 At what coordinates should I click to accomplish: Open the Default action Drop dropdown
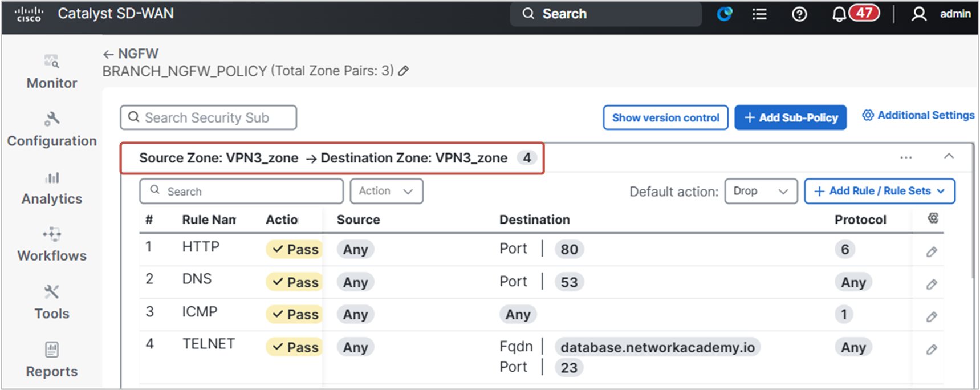point(761,191)
